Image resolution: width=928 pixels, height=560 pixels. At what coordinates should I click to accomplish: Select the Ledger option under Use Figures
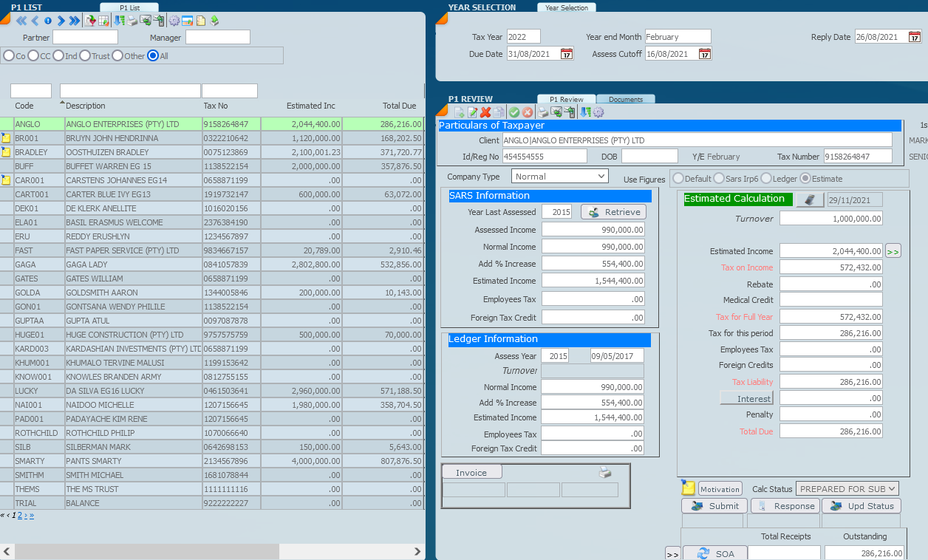coord(766,179)
